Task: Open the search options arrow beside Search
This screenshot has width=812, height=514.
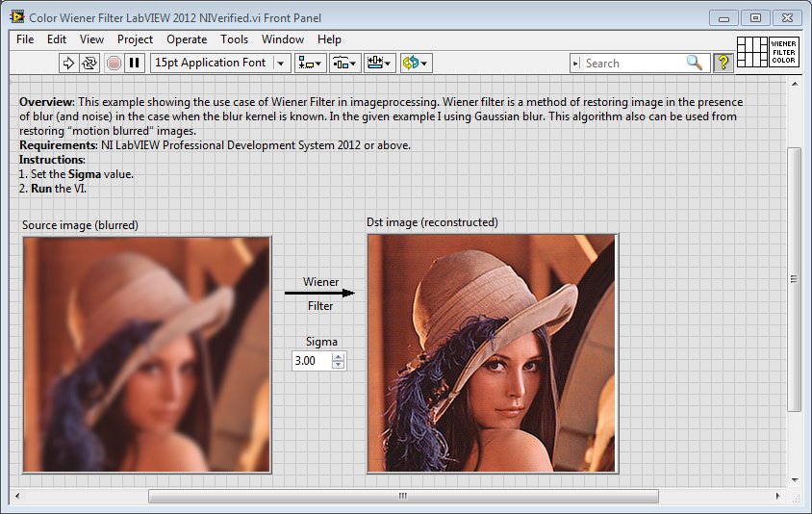Action: coord(576,64)
